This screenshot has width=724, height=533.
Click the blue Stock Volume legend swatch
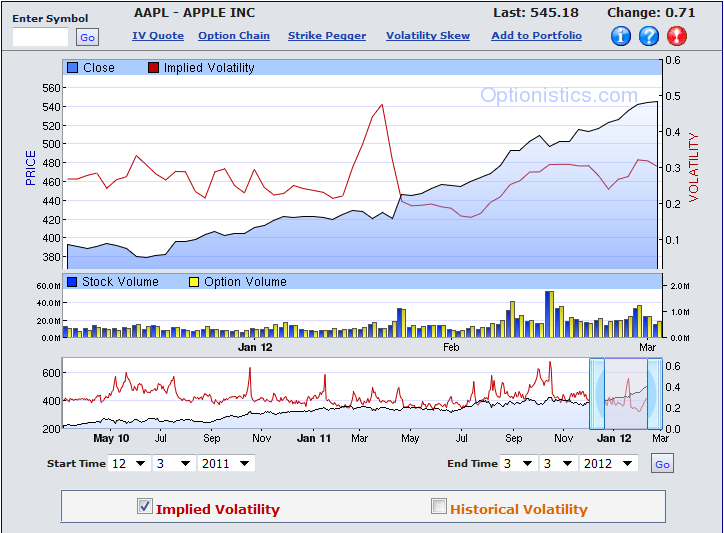(x=72, y=282)
